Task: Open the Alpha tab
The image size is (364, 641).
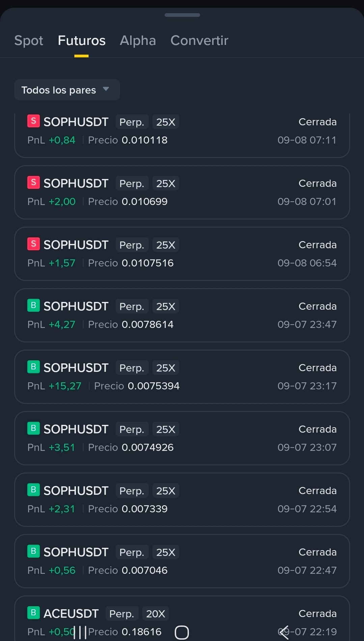Action: 138,41
